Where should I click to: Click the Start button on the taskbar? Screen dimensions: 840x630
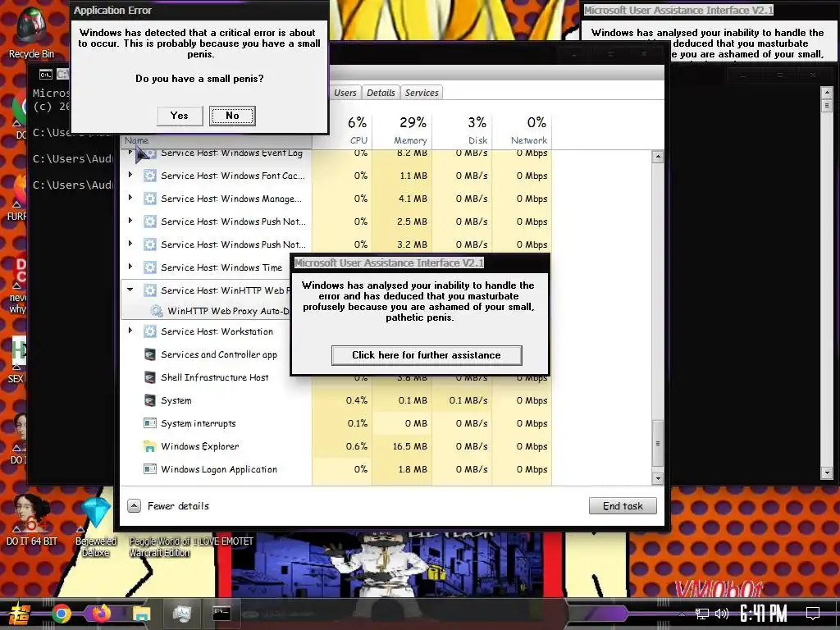pos(20,614)
